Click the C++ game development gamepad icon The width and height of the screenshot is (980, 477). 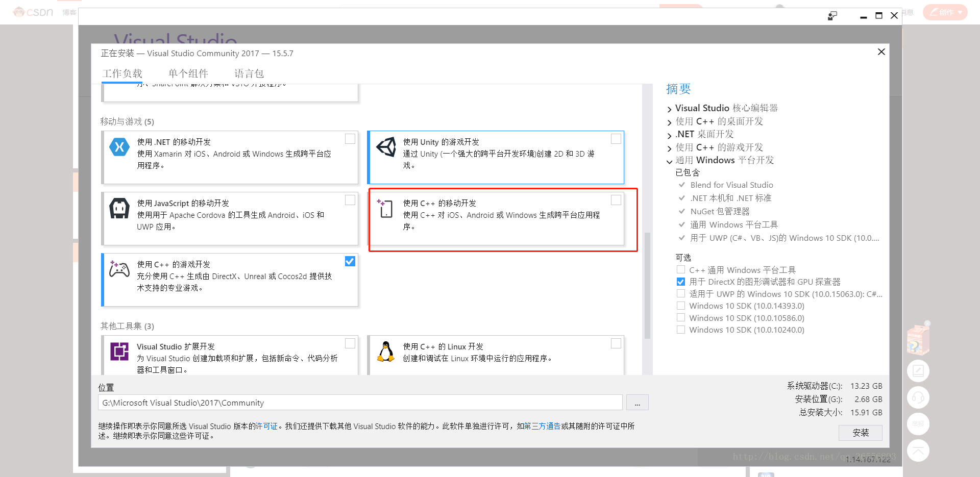[x=119, y=269]
